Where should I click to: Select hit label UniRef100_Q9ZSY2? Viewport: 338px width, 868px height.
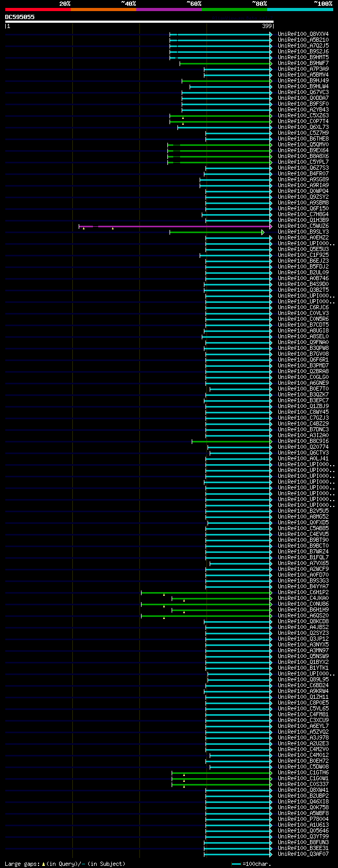point(303,197)
